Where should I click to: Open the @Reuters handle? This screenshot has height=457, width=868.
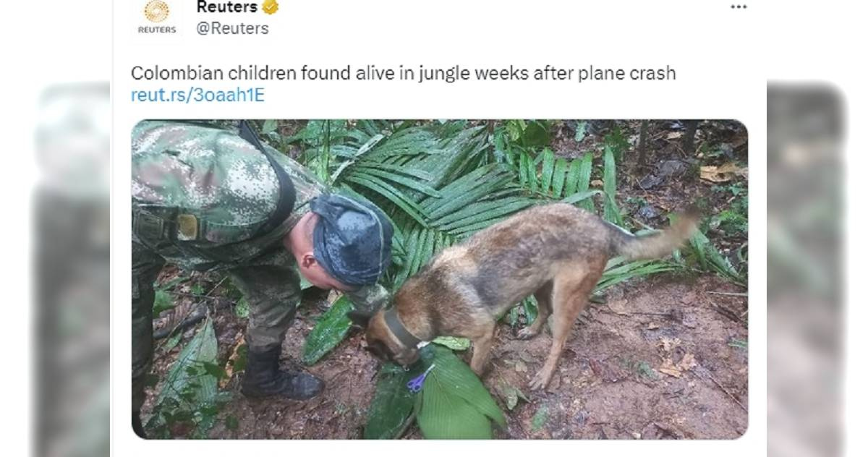pos(232,28)
